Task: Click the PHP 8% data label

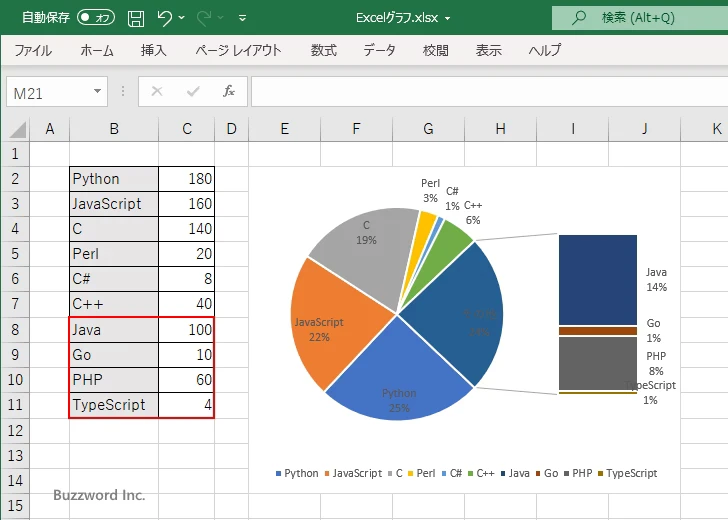Action: [656, 364]
